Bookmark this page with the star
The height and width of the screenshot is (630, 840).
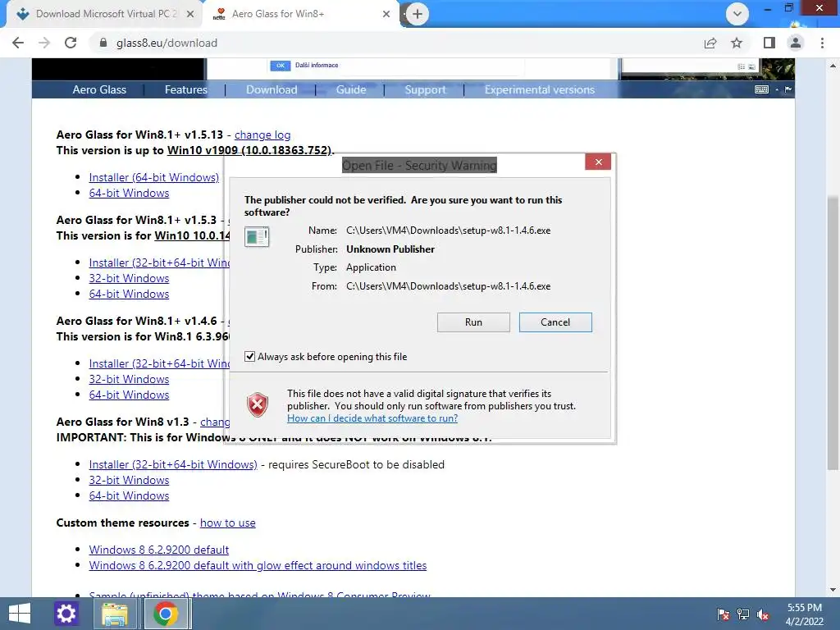pos(737,43)
